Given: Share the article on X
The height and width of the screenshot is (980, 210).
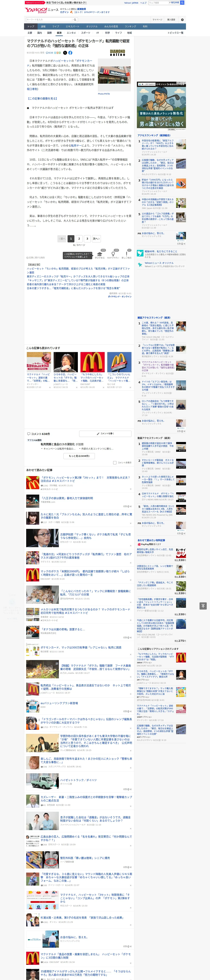Looking at the screenshot, I should pos(65,53).
